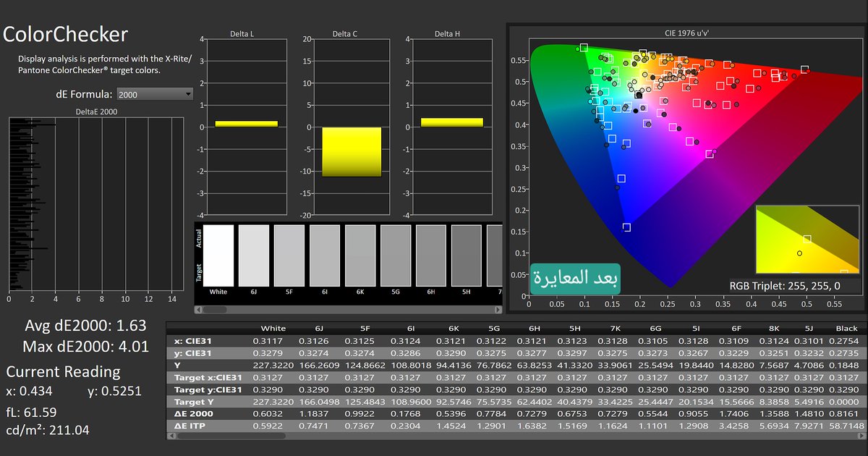This screenshot has width=868, height=456.
Task: Click the yellow Delta C bar
Action: tap(352, 151)
